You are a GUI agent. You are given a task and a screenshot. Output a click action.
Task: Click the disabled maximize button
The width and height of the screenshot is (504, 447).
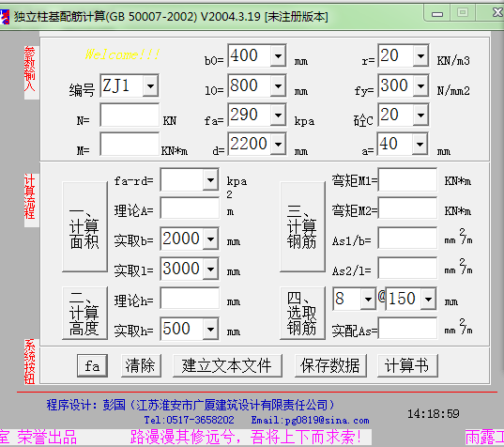(463, 13)
